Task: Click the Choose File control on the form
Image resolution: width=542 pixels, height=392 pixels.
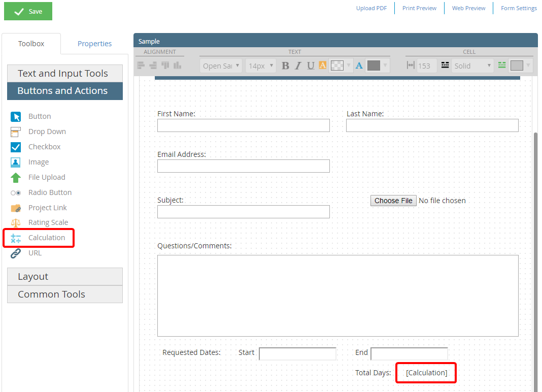Action: (393, 200)
